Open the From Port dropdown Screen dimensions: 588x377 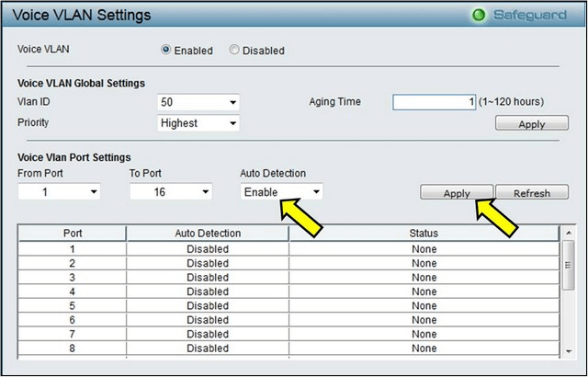(59, 192)
